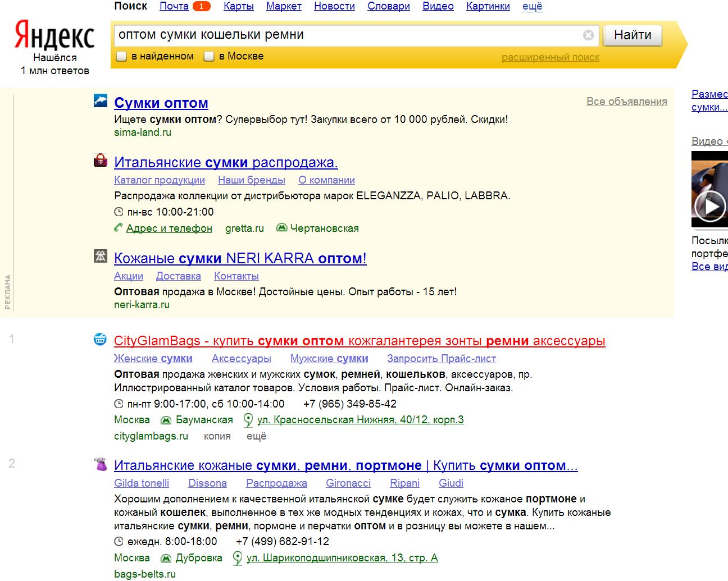Click the map pin beside Шарикоподшипниковская address
Image resolution: width=728 pixels, height=581 pixels.
coord(238,558)
